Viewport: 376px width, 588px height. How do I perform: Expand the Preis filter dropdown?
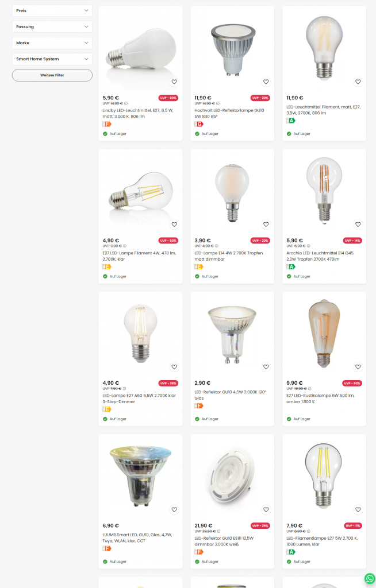click(52, 10)
